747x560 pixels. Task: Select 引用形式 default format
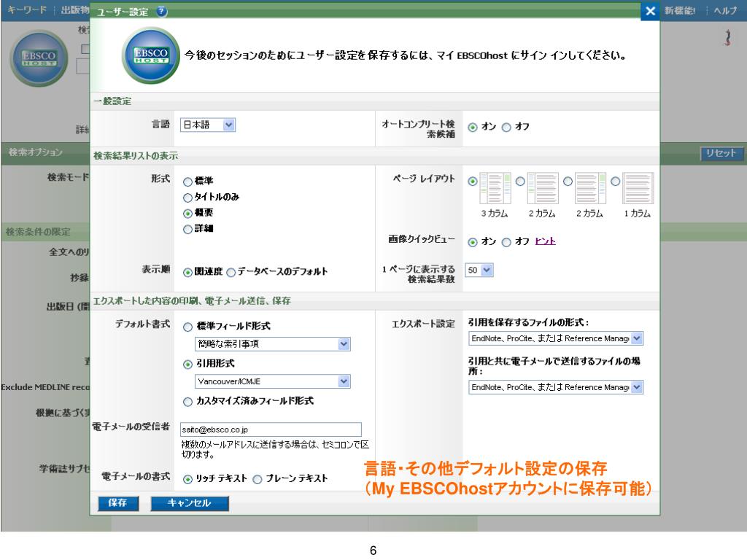[187, 365]
